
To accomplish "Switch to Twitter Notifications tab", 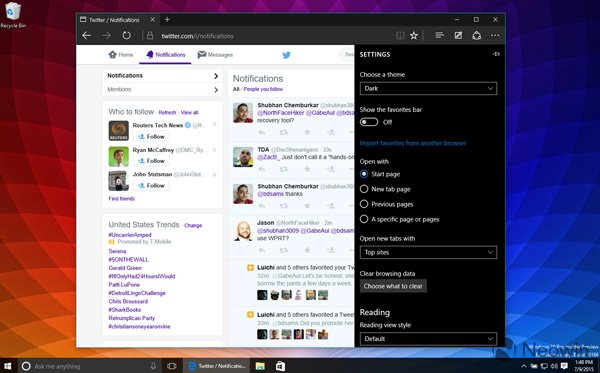I will [166, 55].
